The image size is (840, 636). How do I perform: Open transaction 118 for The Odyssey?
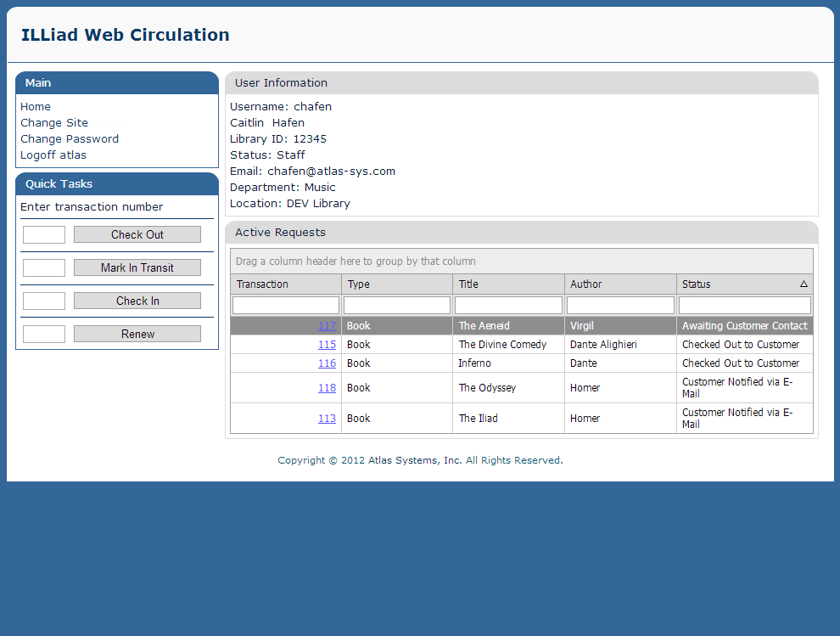327,388
